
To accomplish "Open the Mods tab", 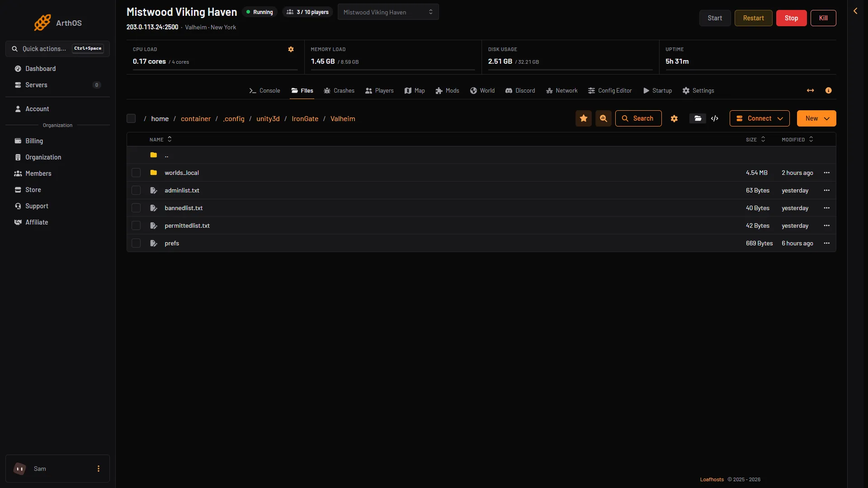I will click(x=447, y=90).
